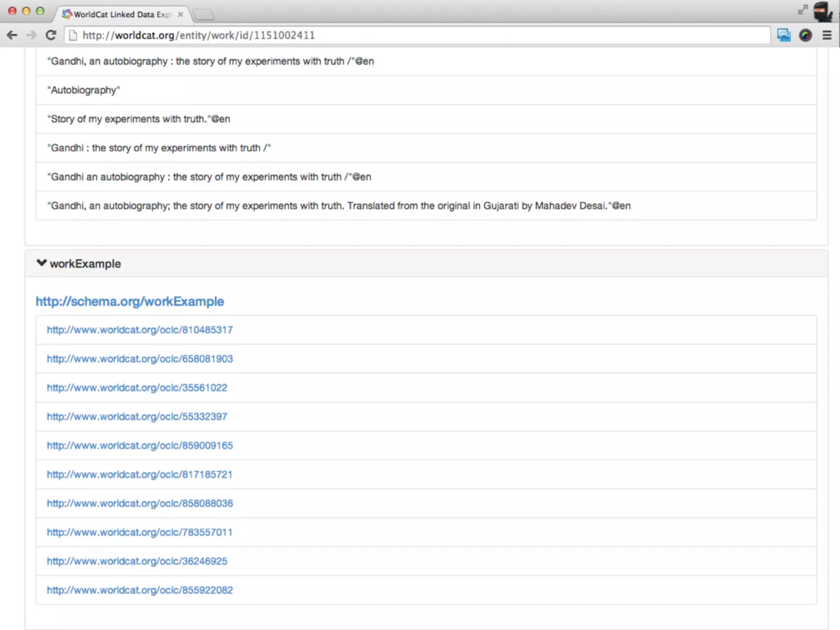Click the URL address bar
This screenshot has height=630, width=840.
coord(410,35)
